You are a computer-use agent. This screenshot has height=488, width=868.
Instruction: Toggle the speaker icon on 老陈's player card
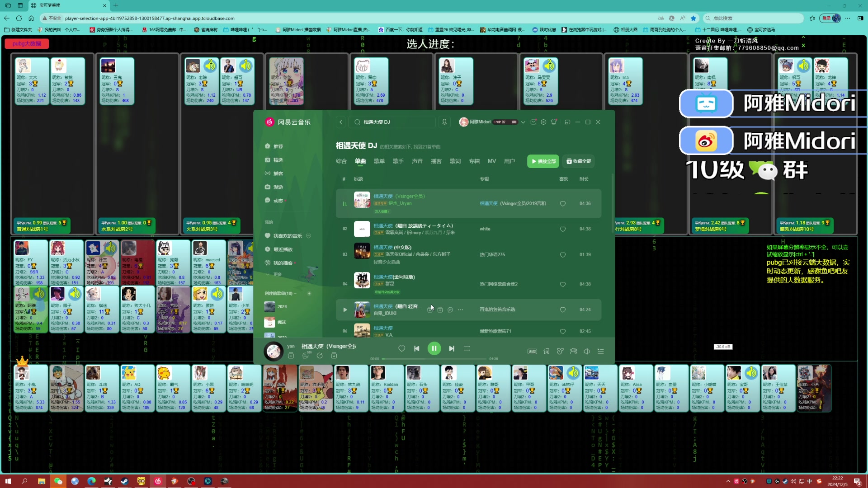click(x=210, y=66)
